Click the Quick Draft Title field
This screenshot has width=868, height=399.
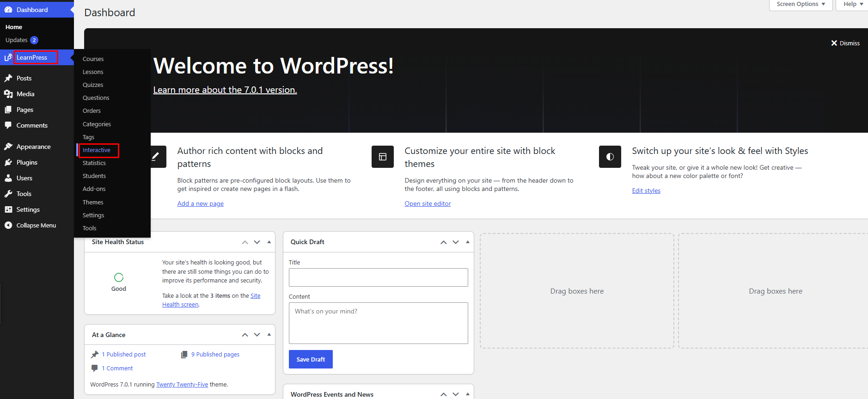(x=379, y=277)
